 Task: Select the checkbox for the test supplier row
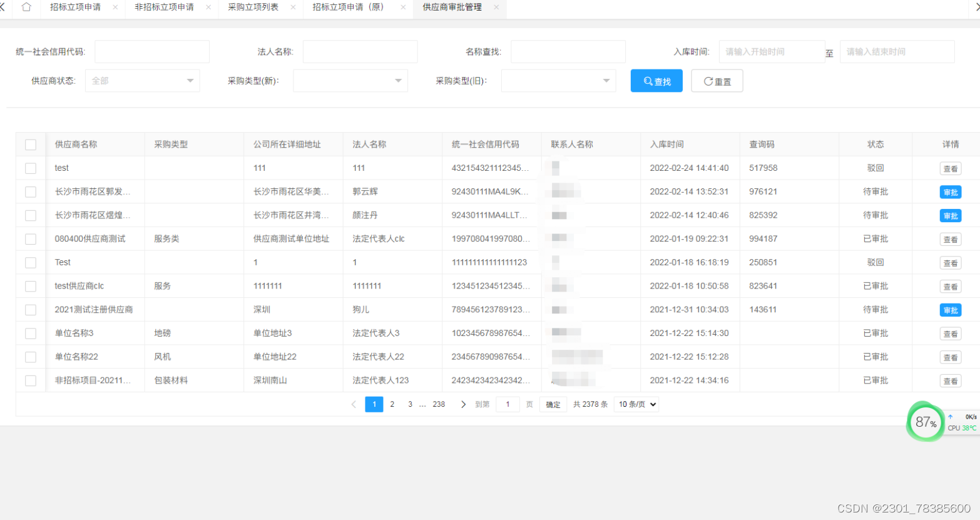click(30, 168)
